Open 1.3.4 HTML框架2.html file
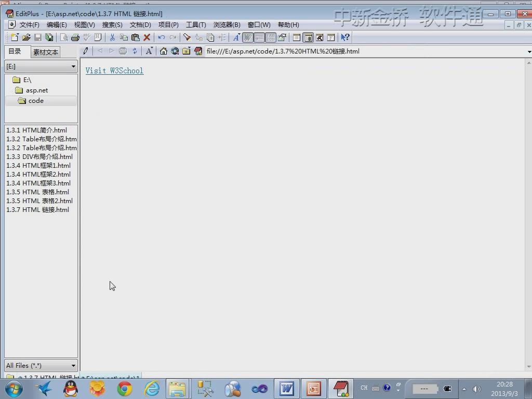The image size is (532, 399). [38, 174]
